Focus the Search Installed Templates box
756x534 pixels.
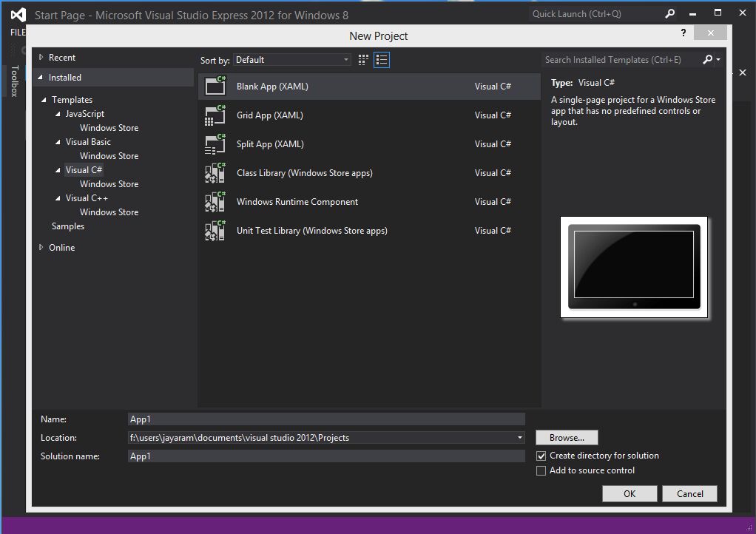[x=621, y=60]
